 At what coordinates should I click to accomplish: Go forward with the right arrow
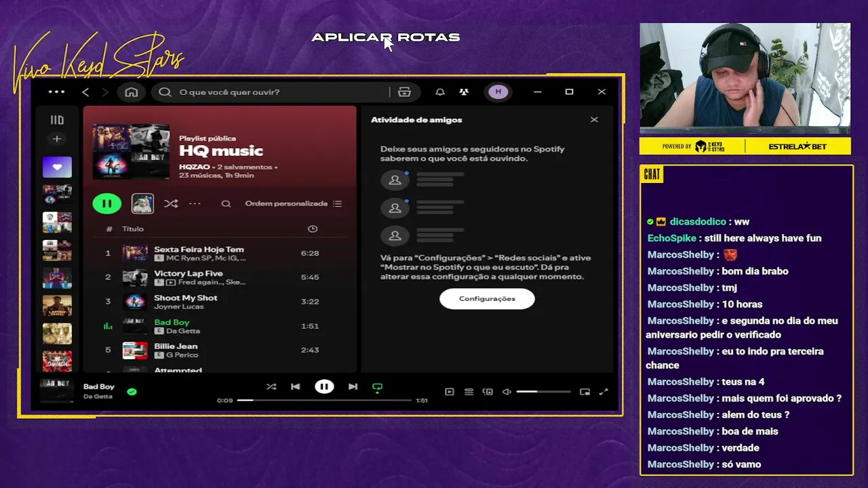tap(104, 92)
